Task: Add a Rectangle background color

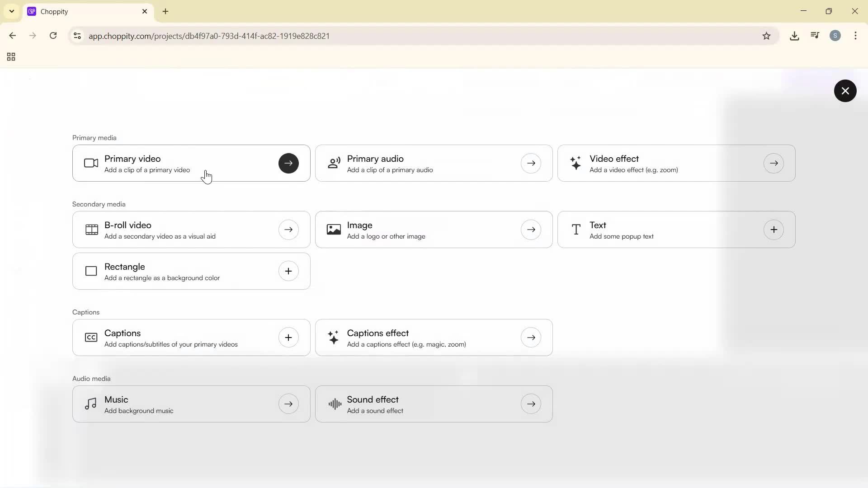Action: point(191,271)
